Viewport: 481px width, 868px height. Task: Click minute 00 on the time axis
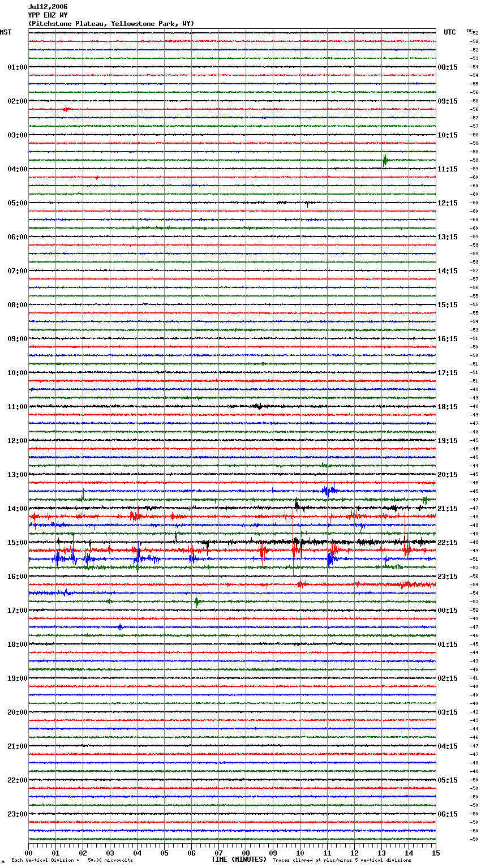tap(28, 853)
